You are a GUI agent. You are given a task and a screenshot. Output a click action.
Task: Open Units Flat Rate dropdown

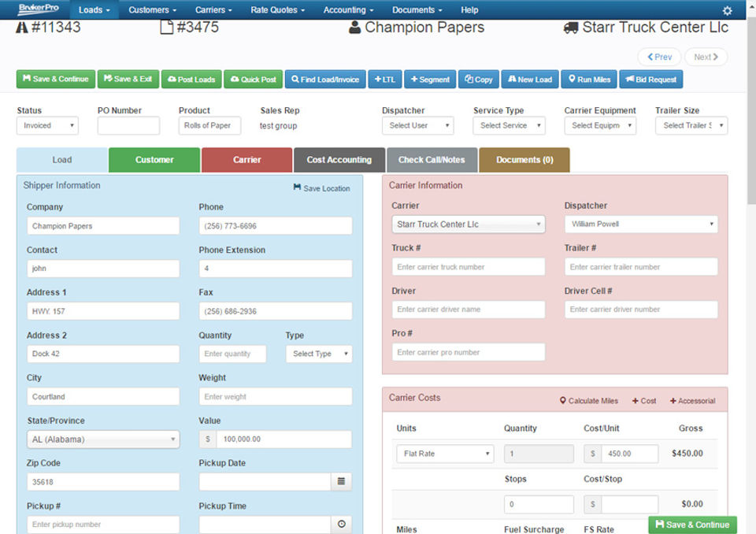pyautogui.click(x=445, y=454)
